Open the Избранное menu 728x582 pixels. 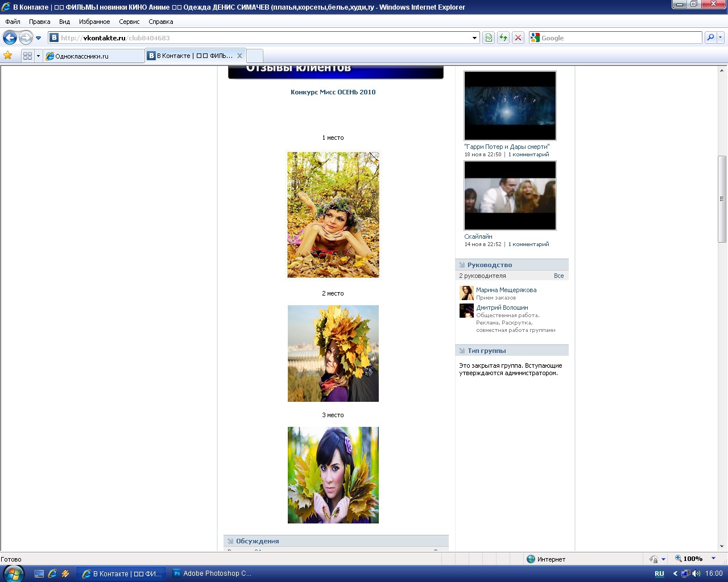point(94,22)
